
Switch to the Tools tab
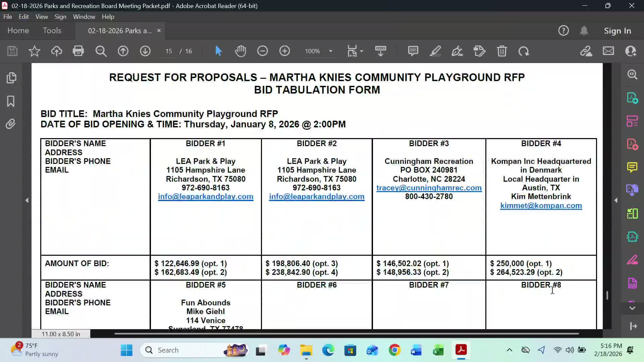(x=52, y=31)
